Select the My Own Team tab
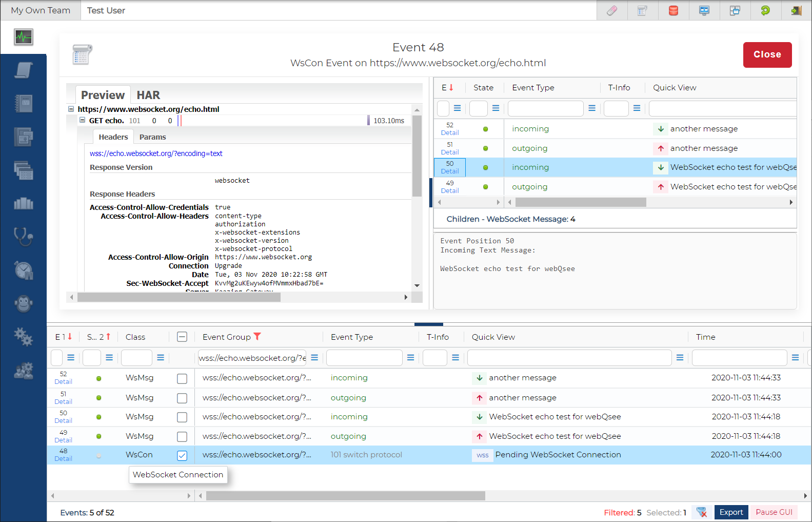 click(x=41, y=10)
